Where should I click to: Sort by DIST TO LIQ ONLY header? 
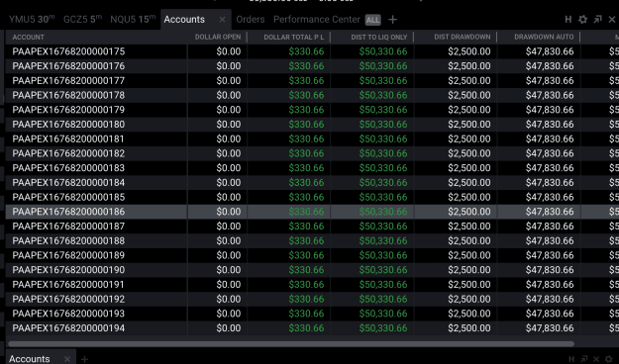click(379, 37)
